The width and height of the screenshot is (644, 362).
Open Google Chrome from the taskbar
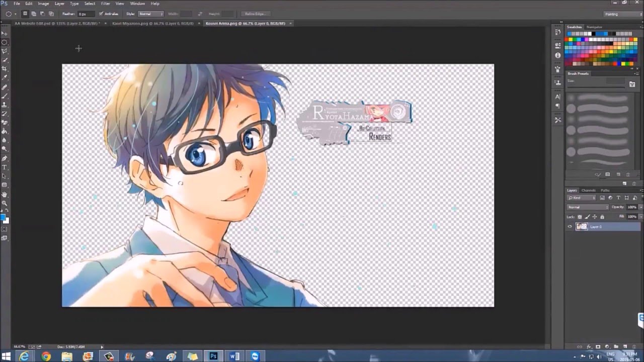[46, 356]
